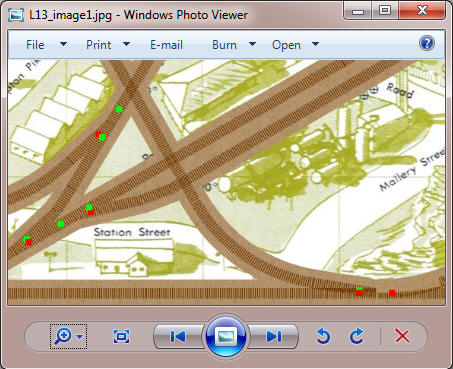Click the 'Station Street' label on the map
The height and width of the screenshot is (369, 453).
coord(132,232)
